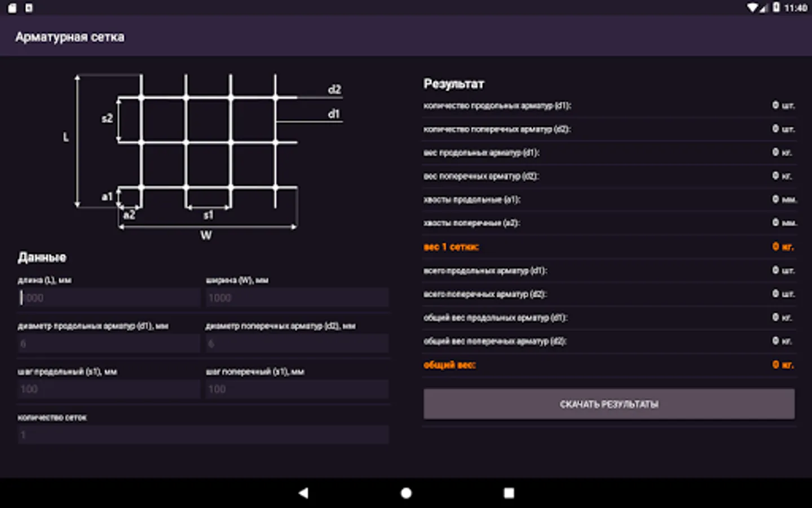Click the длина (L) input field
Viewport: 812px width, 508px height.
(109, 297)
